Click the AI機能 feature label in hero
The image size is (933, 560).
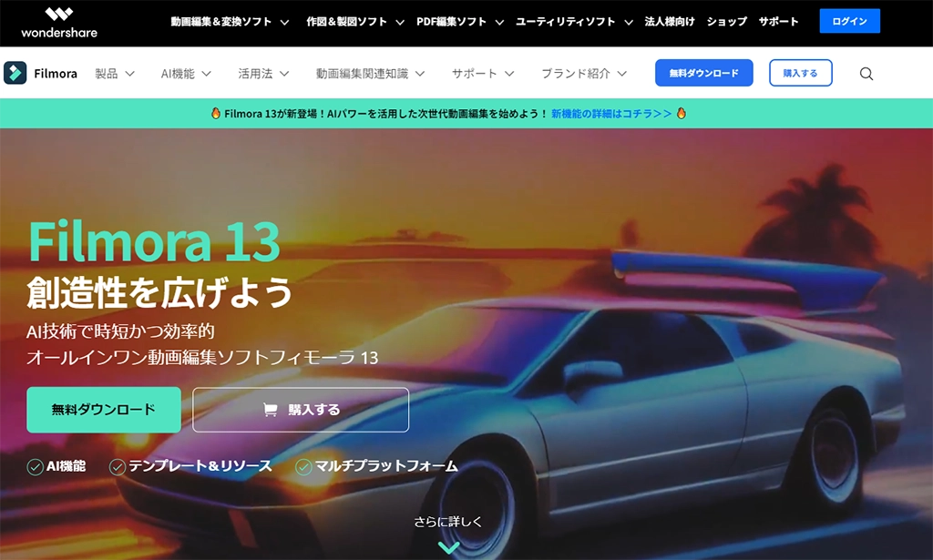66,466
